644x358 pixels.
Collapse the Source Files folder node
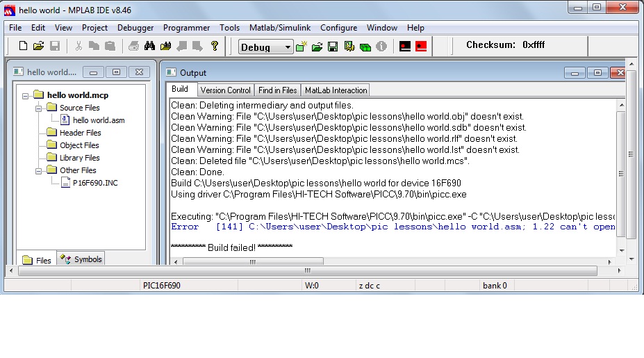[39, 108]
